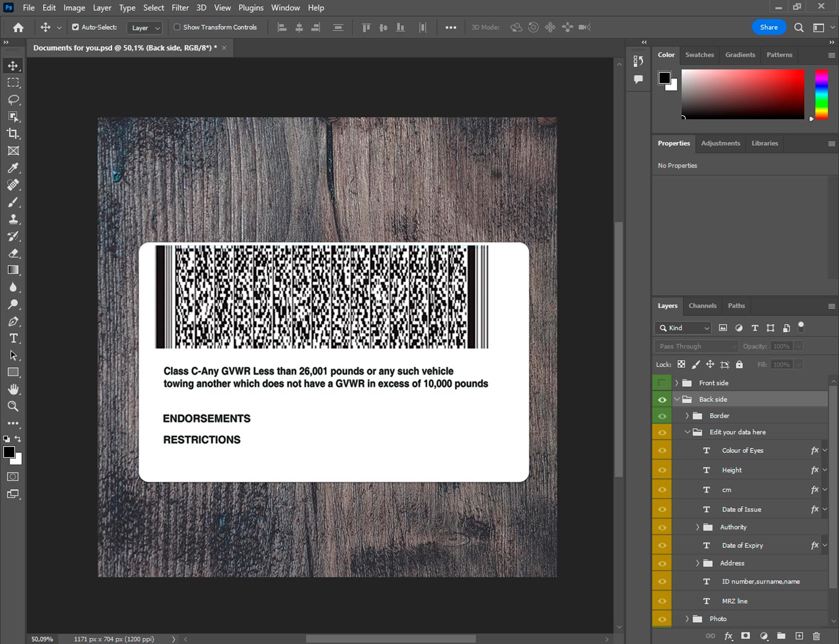Open the Kind filter dropdown in Layers

pos(683,328)
